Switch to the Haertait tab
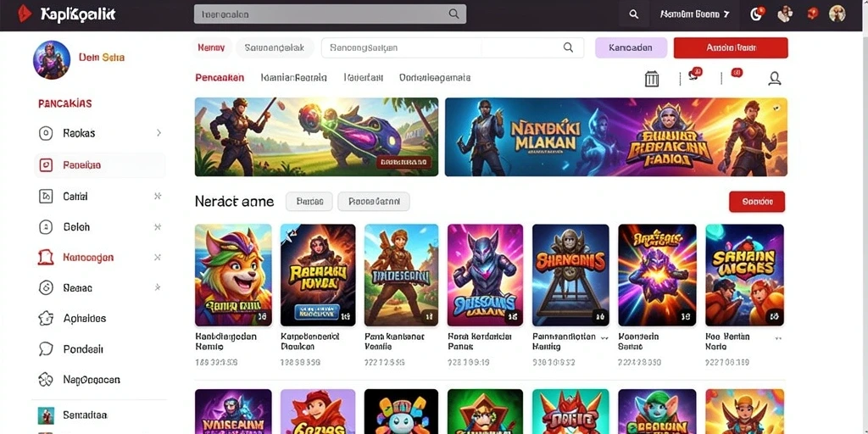Viewport: 868px width, 434px height. tap(363, 77)
